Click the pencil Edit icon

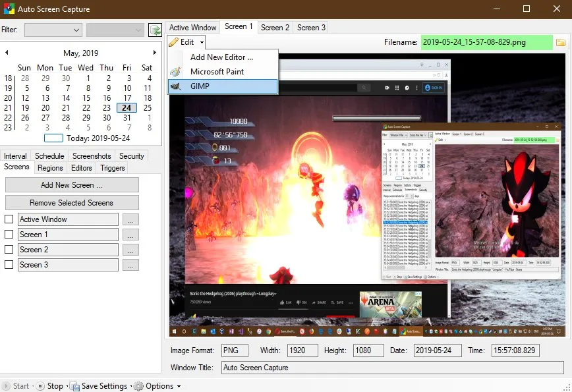click(174, 42)
